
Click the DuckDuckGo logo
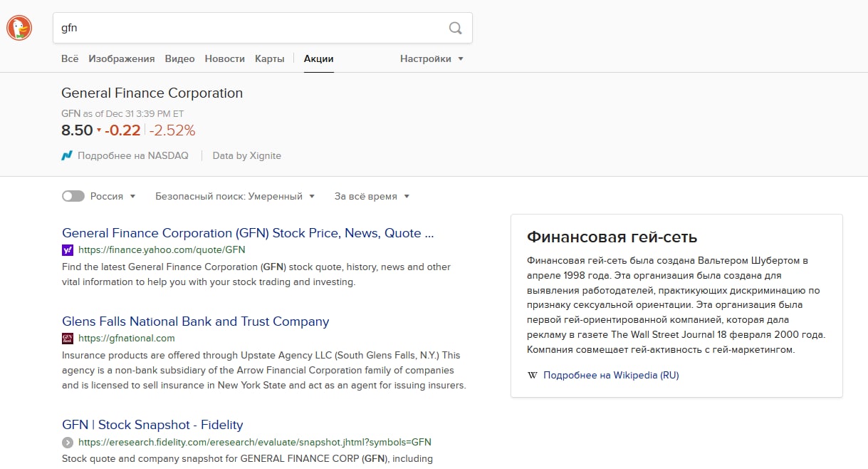(19, 28)
